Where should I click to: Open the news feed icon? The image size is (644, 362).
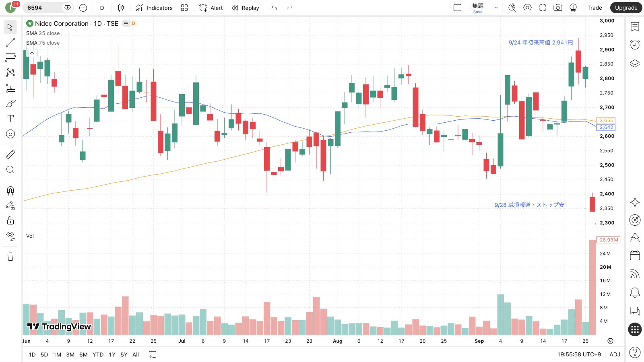(635, 274)
